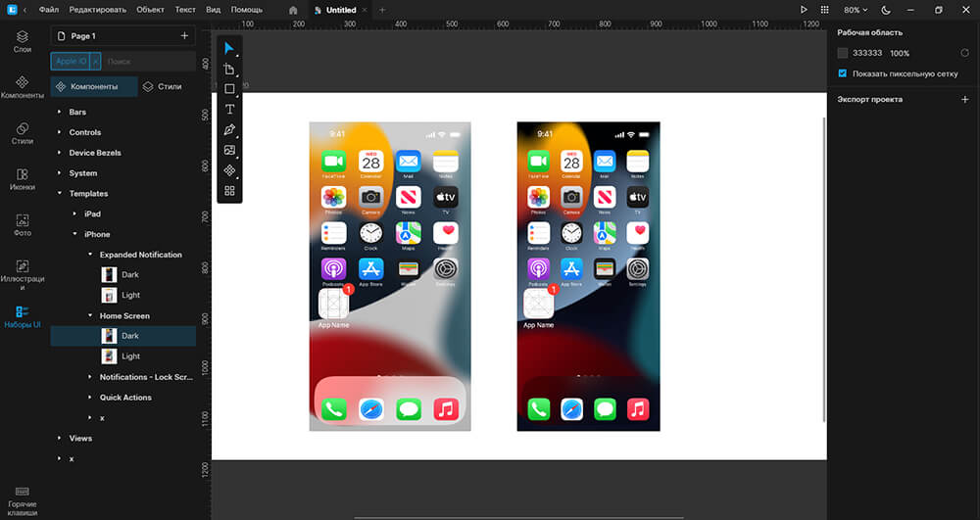Collapse the Templates tree group
Viewport: 980px width, 520px height.
tap(61, 194)
